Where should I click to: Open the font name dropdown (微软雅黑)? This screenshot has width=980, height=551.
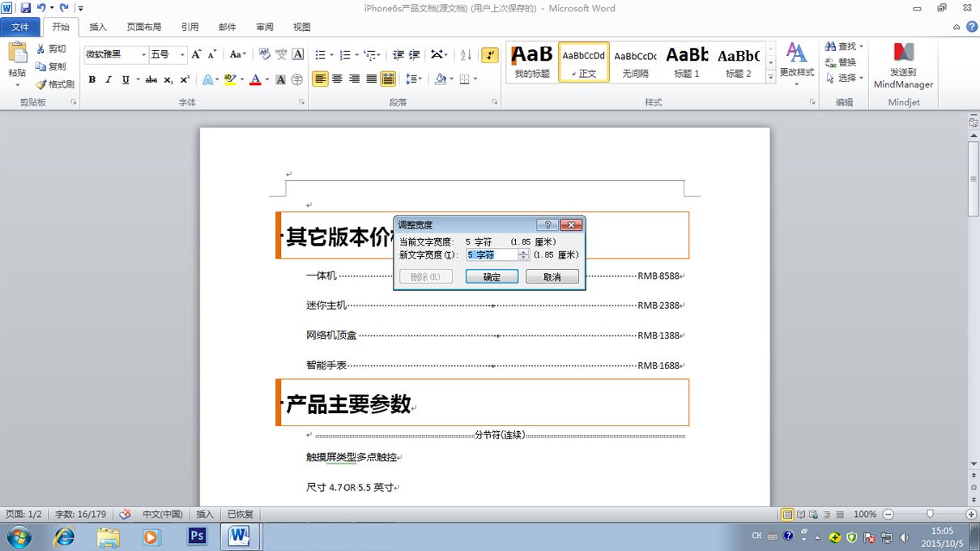[143, 54]
